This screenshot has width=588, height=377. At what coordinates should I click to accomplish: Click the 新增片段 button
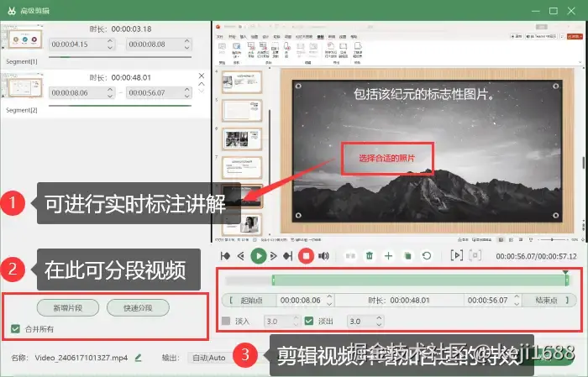[68, 308]
